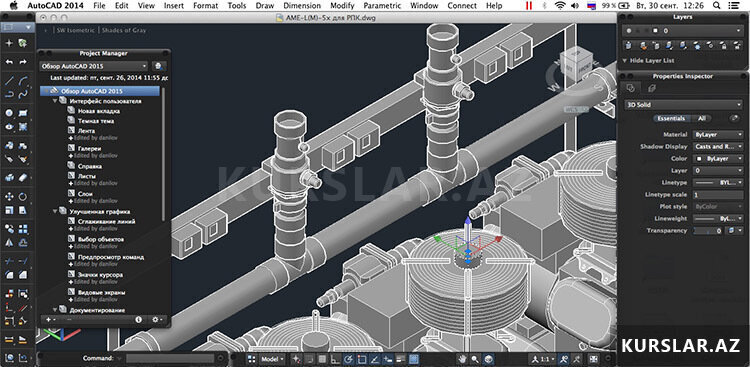Image resolution: width=750 pixels, height=367 pixels.
Task: Click the Undo arrow in left toolbar
Action: [x=9, y=62]
